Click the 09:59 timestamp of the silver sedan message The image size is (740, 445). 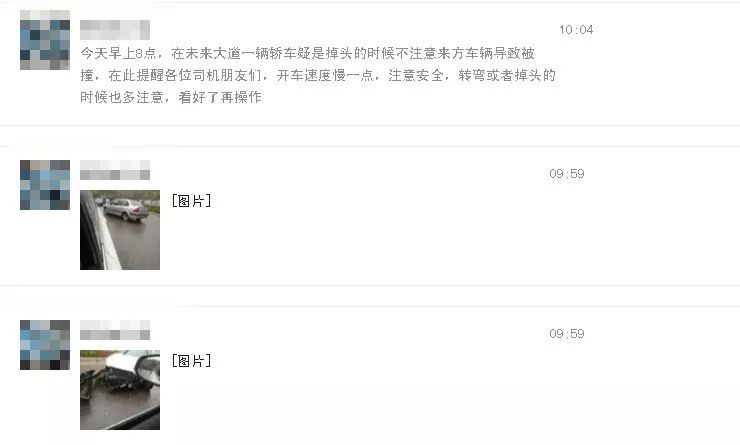(567, 174)
